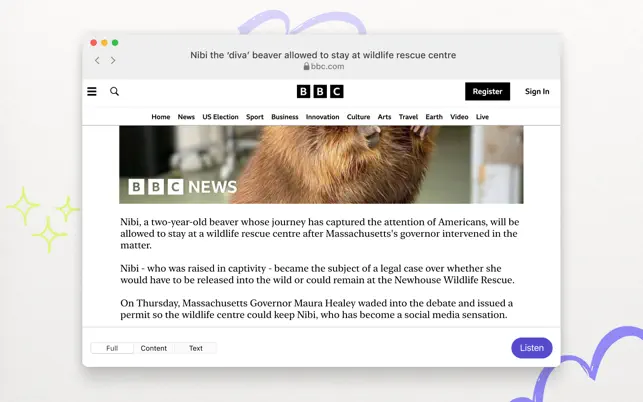Go to the Sport section
Screen dimensions: 643x402
[255, 117]
